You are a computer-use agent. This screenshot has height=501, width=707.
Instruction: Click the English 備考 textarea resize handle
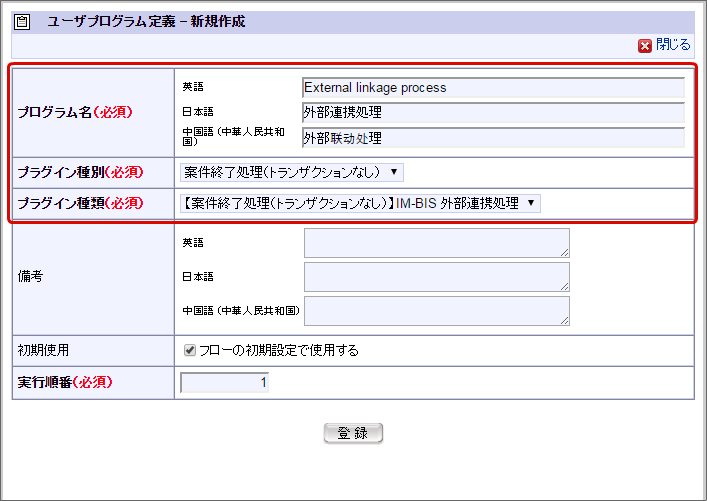pyautogui.click(x=565, y=253)
